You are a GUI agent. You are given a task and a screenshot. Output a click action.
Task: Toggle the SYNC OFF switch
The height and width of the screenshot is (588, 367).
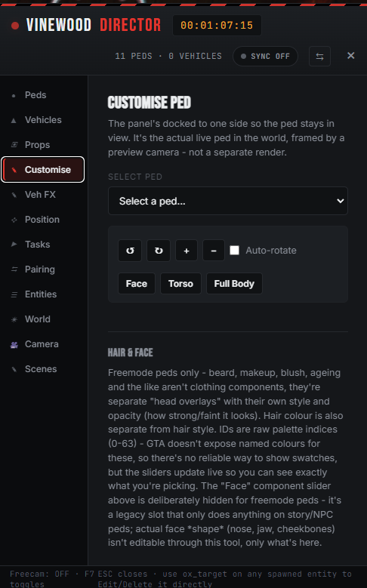(265, 57)
